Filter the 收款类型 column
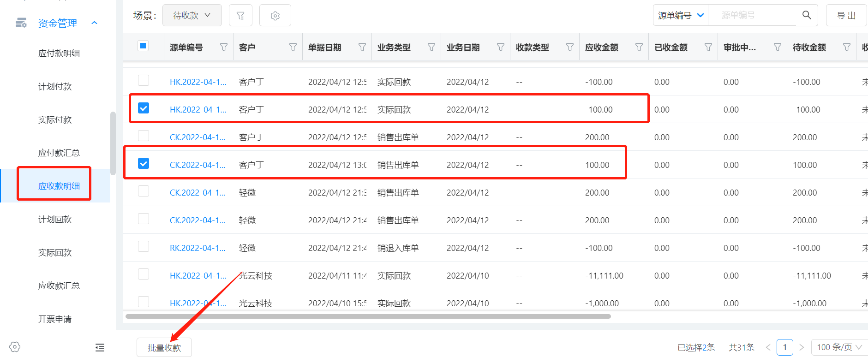Image resolution: width=868 pixels, height=357 pixels. pos(570,47)
